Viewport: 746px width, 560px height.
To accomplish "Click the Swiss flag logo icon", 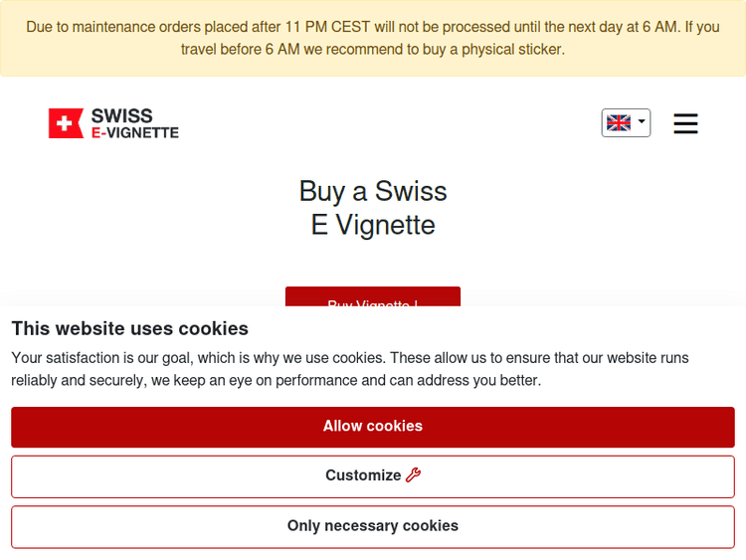I will point(67,123).
